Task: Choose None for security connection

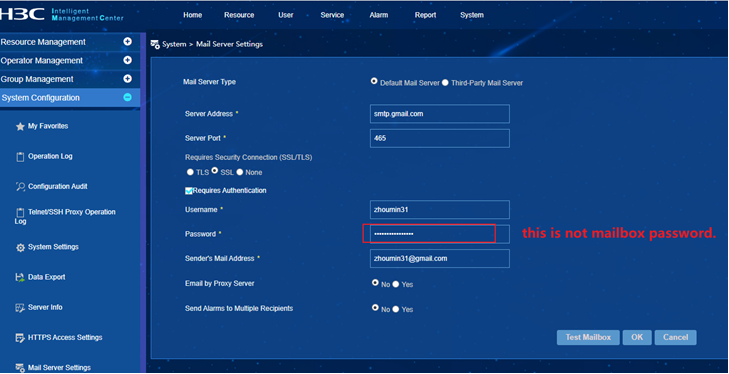Action: pos(239,172)
